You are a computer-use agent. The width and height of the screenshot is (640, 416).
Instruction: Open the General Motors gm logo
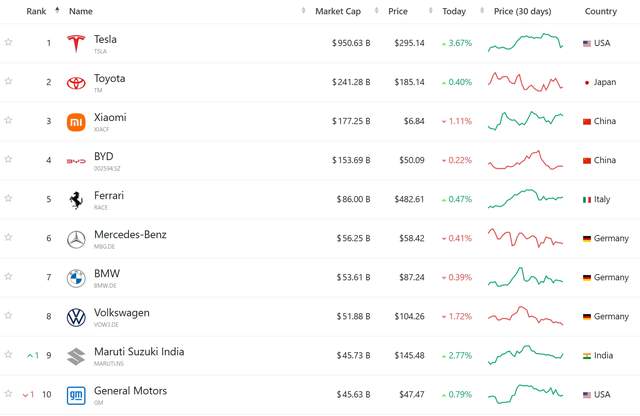coord(76,396)
